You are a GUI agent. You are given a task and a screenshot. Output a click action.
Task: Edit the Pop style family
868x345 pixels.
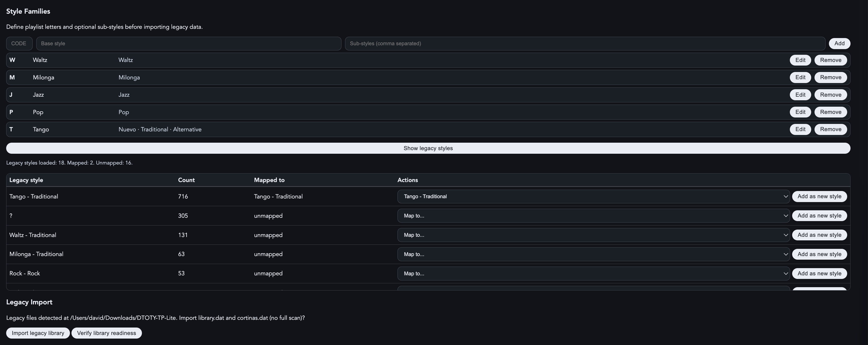click(800, 112)
